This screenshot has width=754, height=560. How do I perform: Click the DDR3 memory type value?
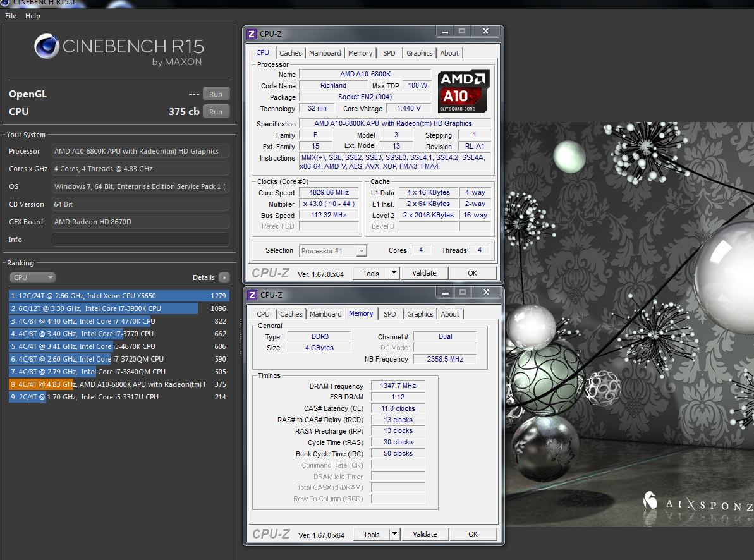320,336
